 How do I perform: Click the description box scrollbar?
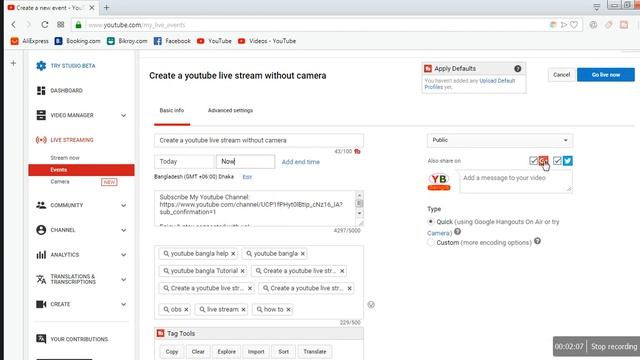(359, 204)
